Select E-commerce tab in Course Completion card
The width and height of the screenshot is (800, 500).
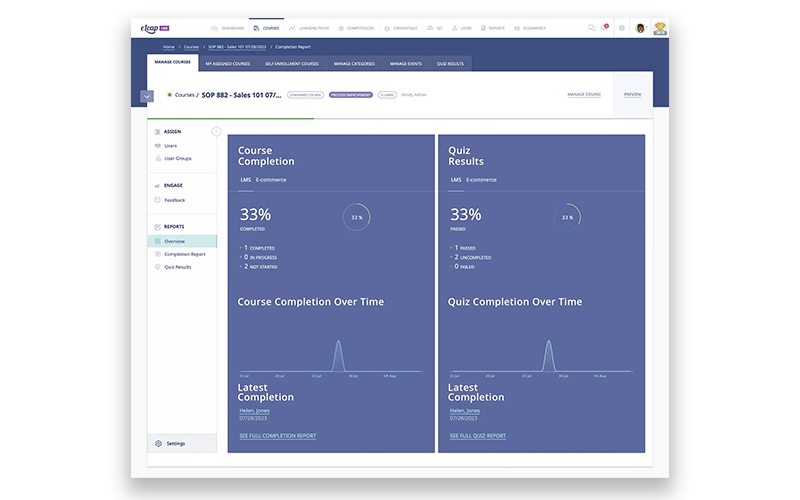tap(271, 180)
